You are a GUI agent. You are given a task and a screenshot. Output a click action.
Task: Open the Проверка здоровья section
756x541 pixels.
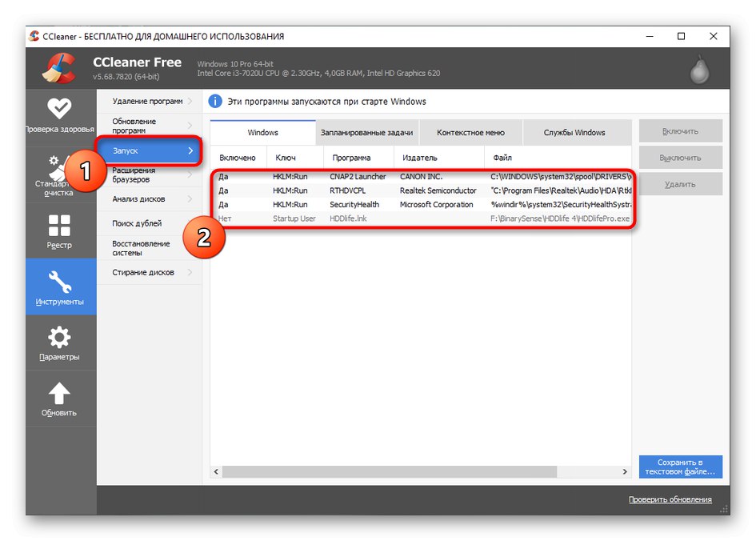[60, 116]
